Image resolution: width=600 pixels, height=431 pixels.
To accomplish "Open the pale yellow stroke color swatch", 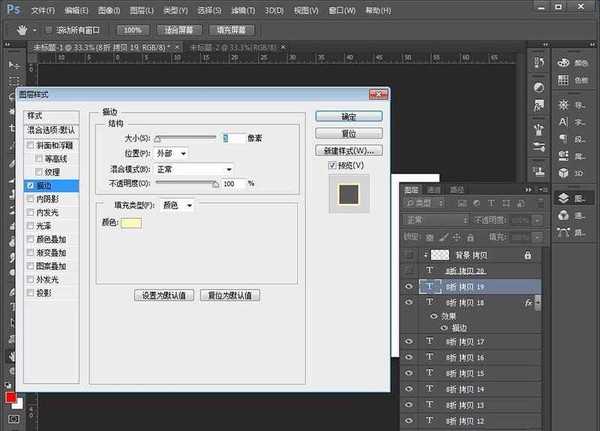I will point(131,223).
